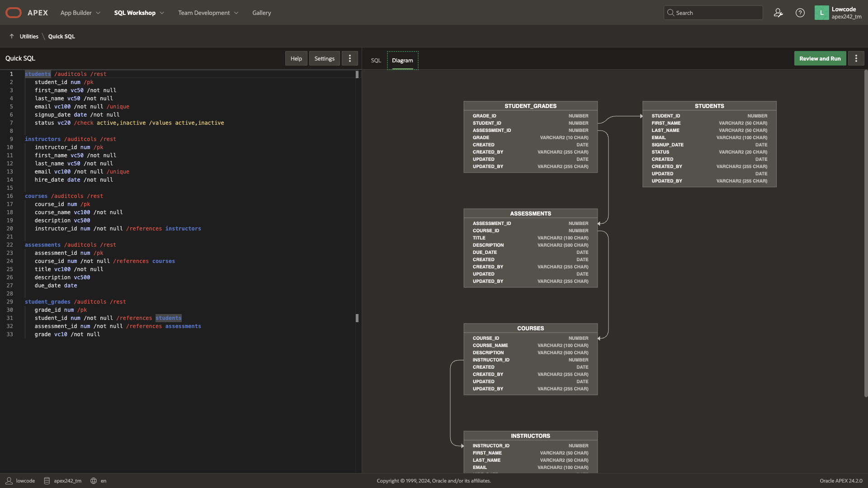The image size is (868, 488).
Task: Open the Quick SQL Settings button
Action: (x=324, y=58)
